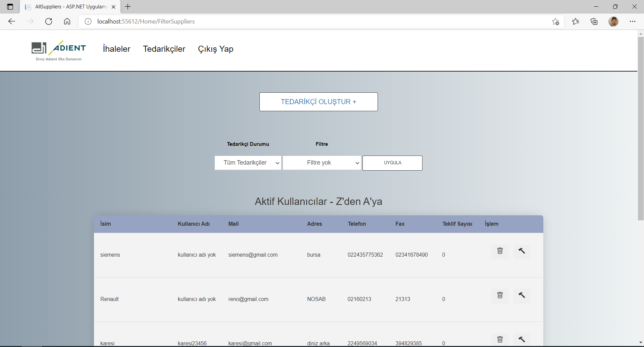The height and width of the screenshot is (347, 644).
Task: Open the Collections panel
Action: point(594,21)
